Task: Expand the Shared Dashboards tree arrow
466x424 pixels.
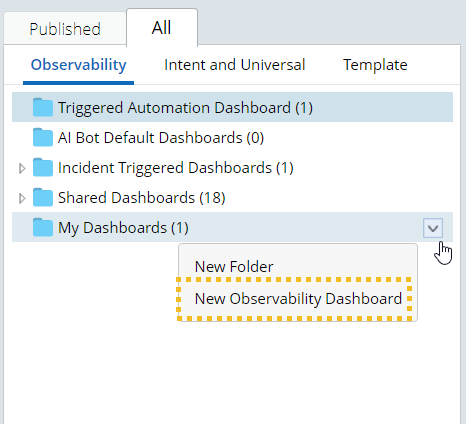Action: (22, 198)
